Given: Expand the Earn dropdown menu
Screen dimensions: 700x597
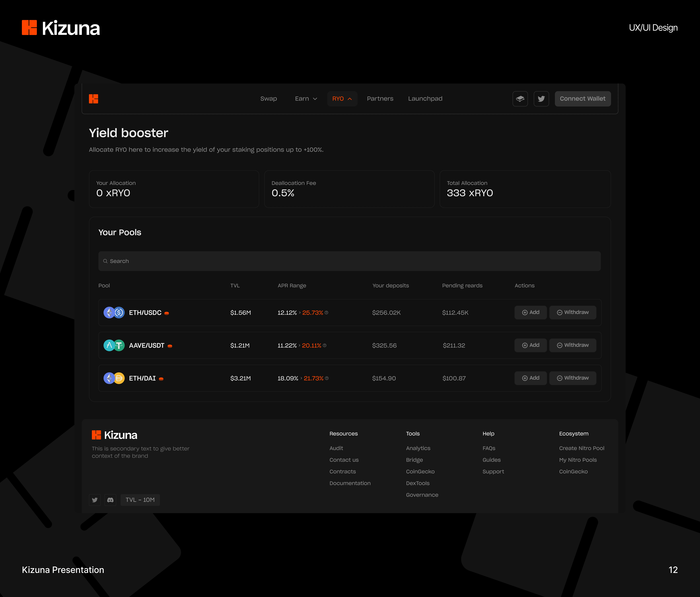Looking at the screenshot, I should pos(306,99).
